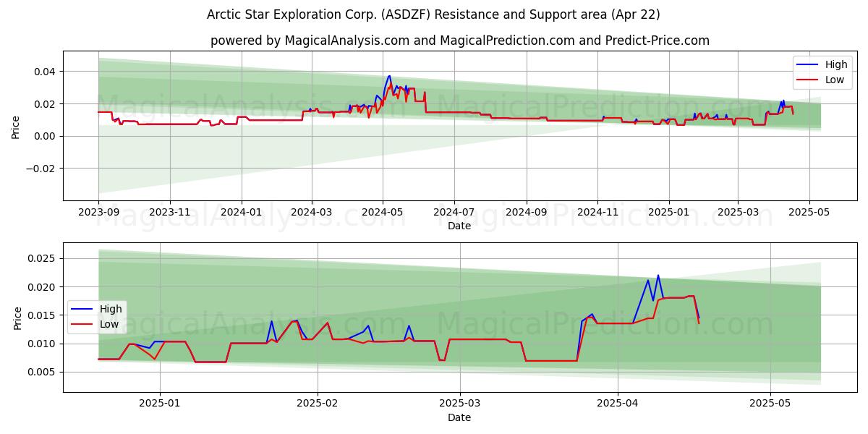Click the 2023-09 x-axis label in top chart
The image size is (868, 434).
tap(98, 212)
